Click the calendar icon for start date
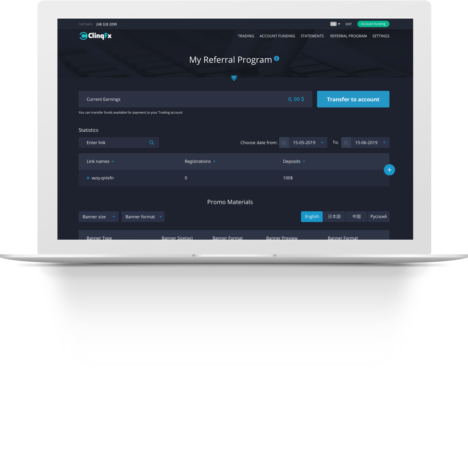The height and width of the screenshot is (476, 468). (285, 143)
